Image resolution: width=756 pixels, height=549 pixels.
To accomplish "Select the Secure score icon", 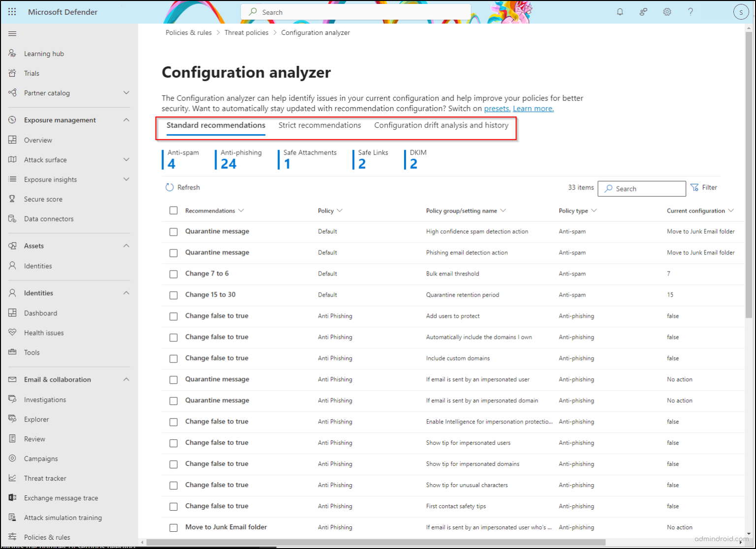I will coord(12,199).
